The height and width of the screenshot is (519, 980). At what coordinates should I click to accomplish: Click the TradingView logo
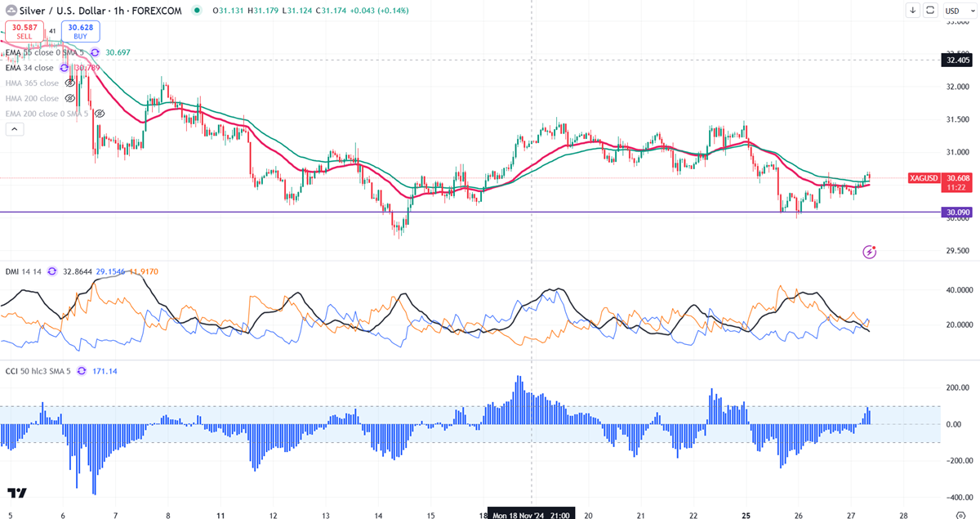click(x=17, y=493)
